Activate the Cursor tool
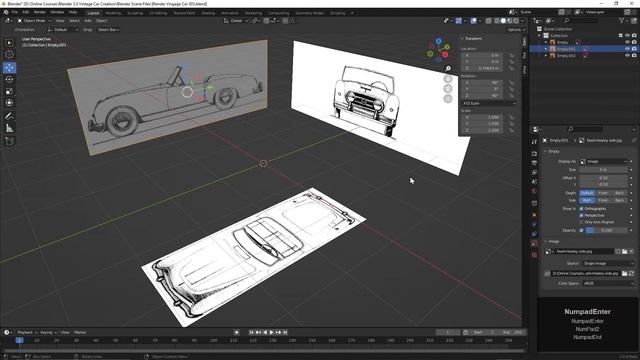 click(x=9, y=55)
